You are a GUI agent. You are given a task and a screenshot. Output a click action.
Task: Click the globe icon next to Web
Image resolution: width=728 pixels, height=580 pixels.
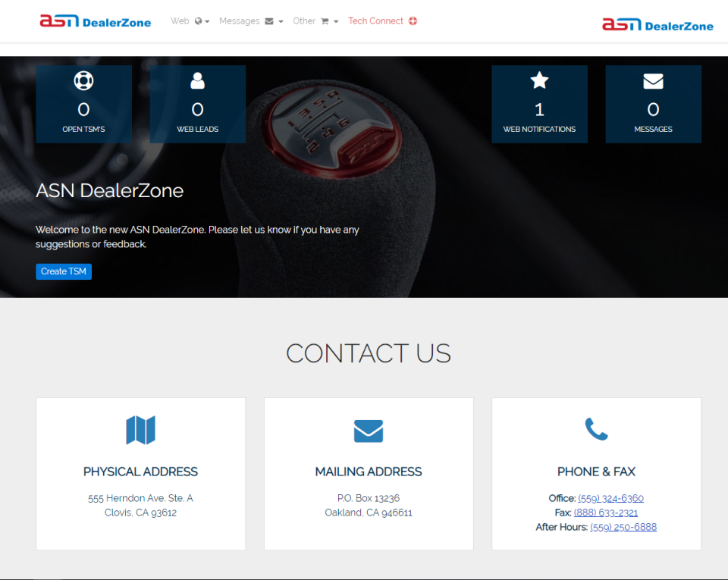pyautogui.click(x=196, y=21)
